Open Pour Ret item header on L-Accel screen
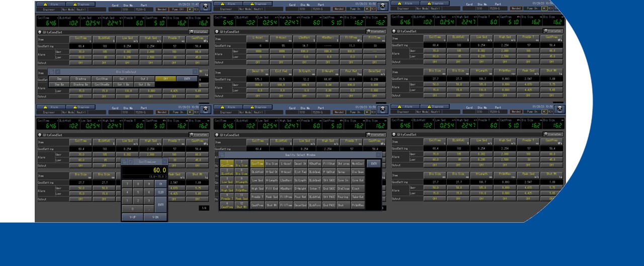This screenshot has width=644, height=266. [x=351, y=73]
